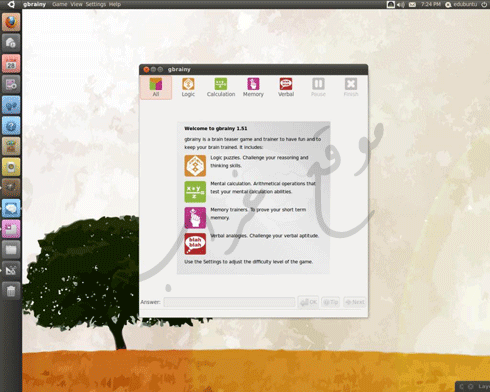
Task: Click the Next button
Action: pyautogui.click(x=355, y=302)
